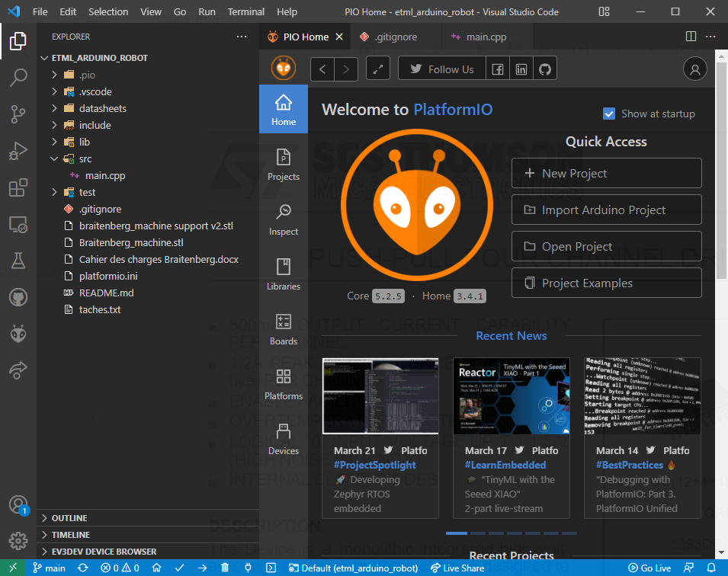728x576 pixels.
Task: Open the Explorer view in activity bar
Action: pos(18,41)
